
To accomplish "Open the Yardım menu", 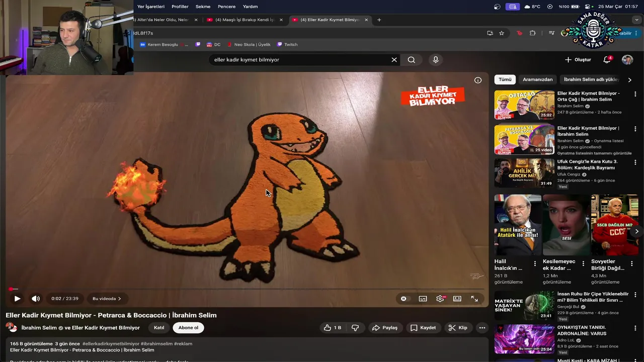I will 250,7.
